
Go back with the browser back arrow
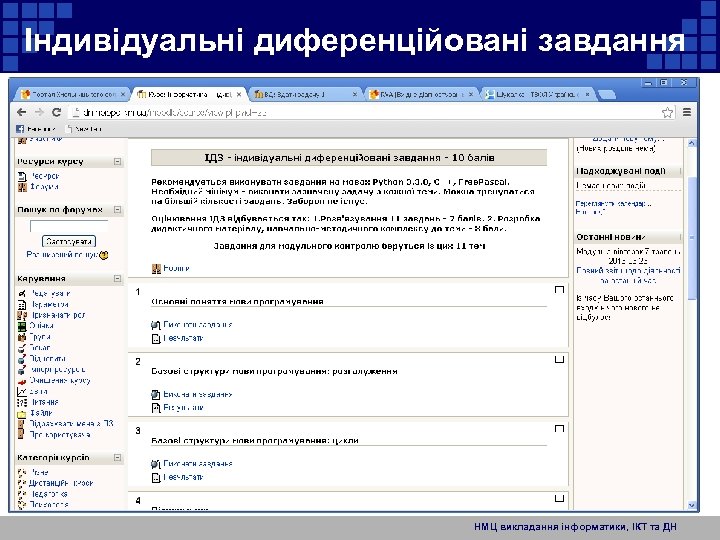pos(21,112)
